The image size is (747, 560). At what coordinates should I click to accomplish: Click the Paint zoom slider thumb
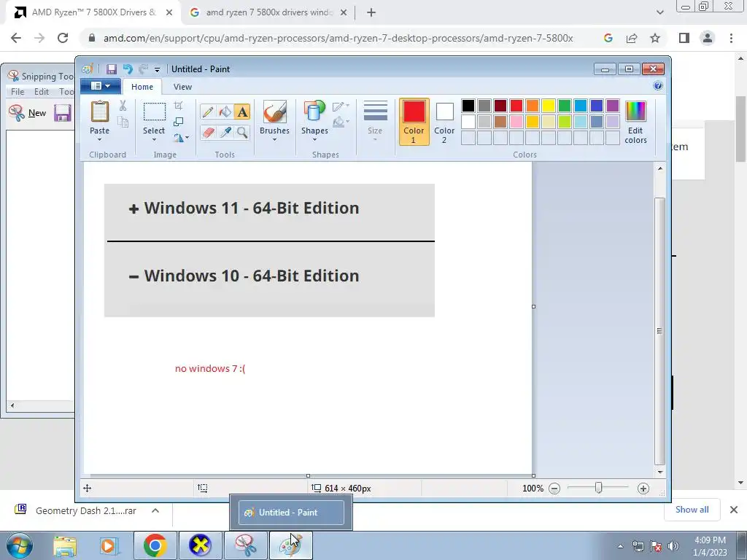598,488
